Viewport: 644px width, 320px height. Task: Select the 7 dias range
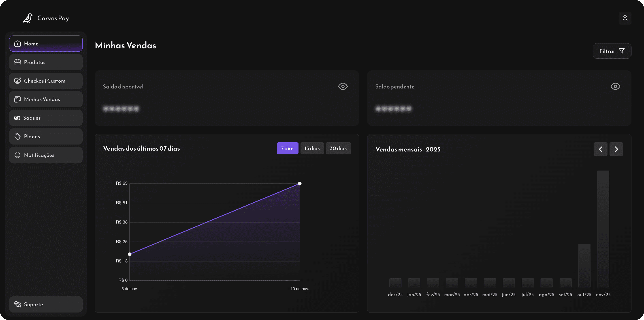[x=288, y=148]
